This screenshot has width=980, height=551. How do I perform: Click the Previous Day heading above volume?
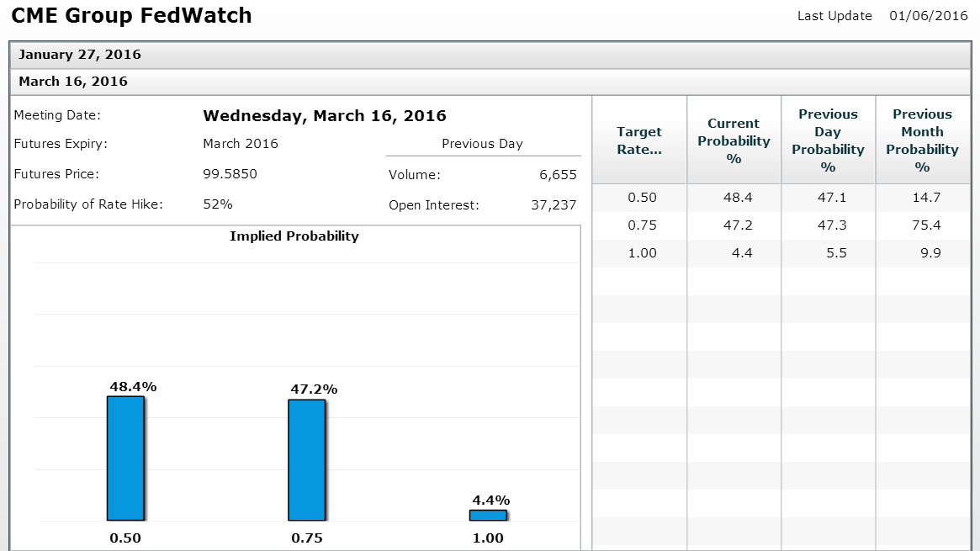(483, 144)
